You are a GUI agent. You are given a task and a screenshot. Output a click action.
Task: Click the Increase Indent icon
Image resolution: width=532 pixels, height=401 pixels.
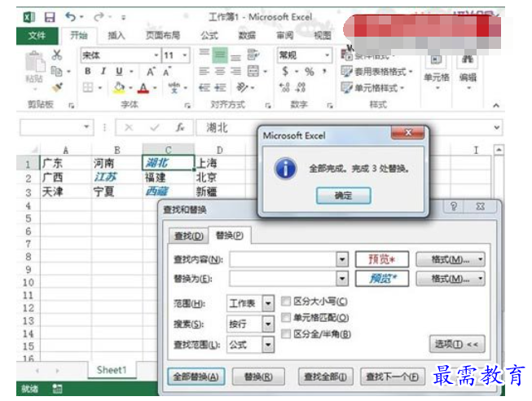click(x=220, y=87)
